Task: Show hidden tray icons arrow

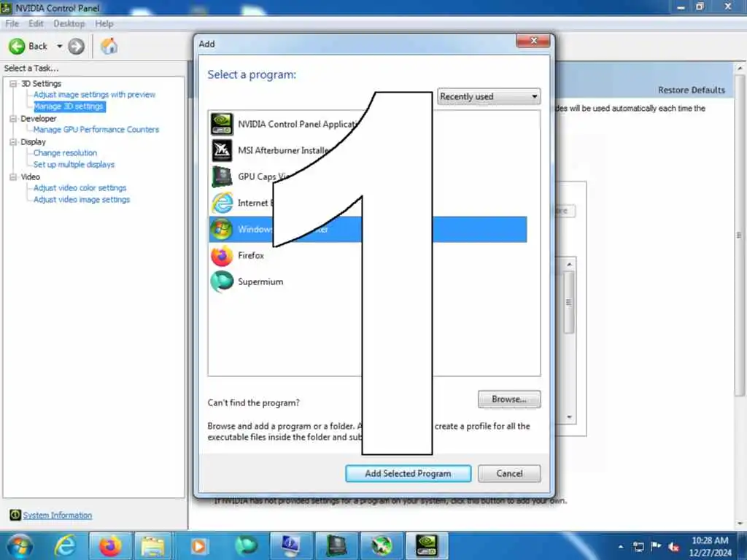Action: tap(621, 547)
